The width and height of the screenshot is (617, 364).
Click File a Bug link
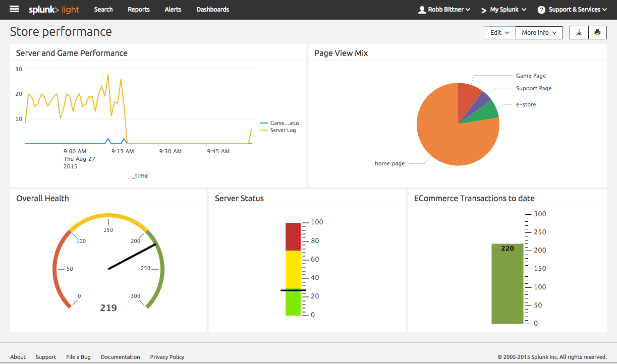click(79, 357)
